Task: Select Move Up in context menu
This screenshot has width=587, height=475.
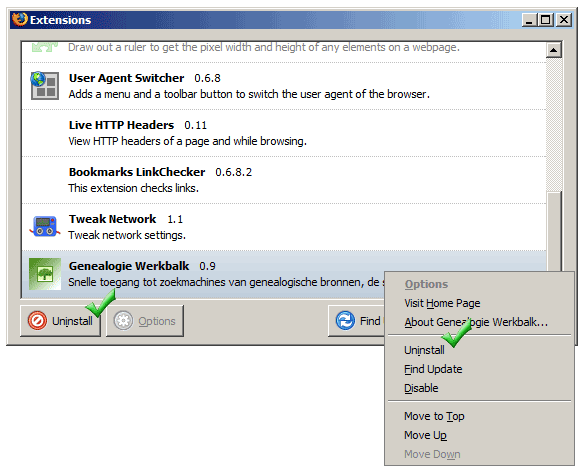Action: [425, 435]
